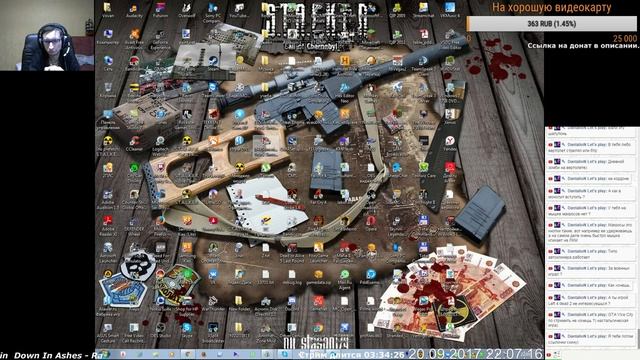Open the CCleaner shortcut
Viewport: 640px width, 360px height.
tap(134, 144)
